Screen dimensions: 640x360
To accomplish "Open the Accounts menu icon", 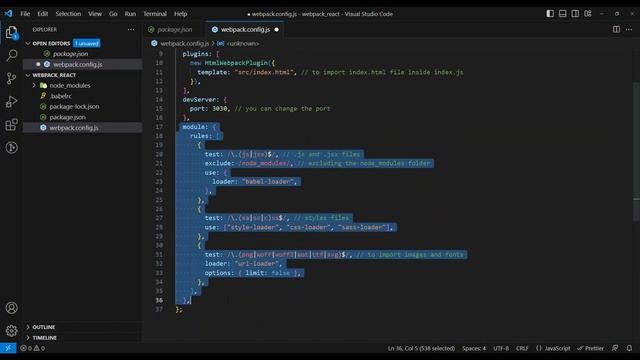I will (x=11, y=308).
